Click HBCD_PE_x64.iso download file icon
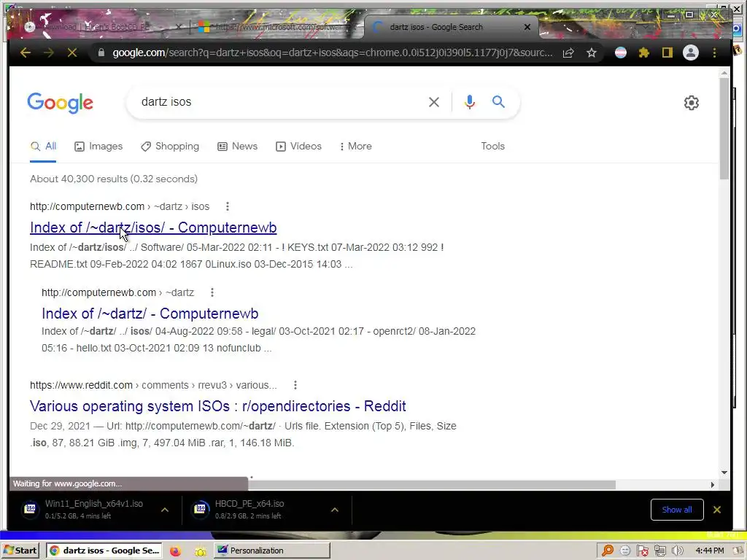 (200, 509)
